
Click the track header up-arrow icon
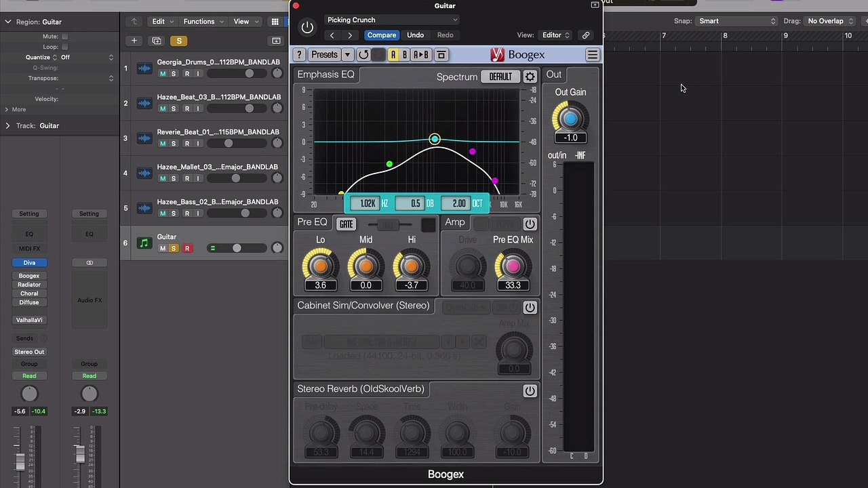pyautogui.click(x=134, y=22)
